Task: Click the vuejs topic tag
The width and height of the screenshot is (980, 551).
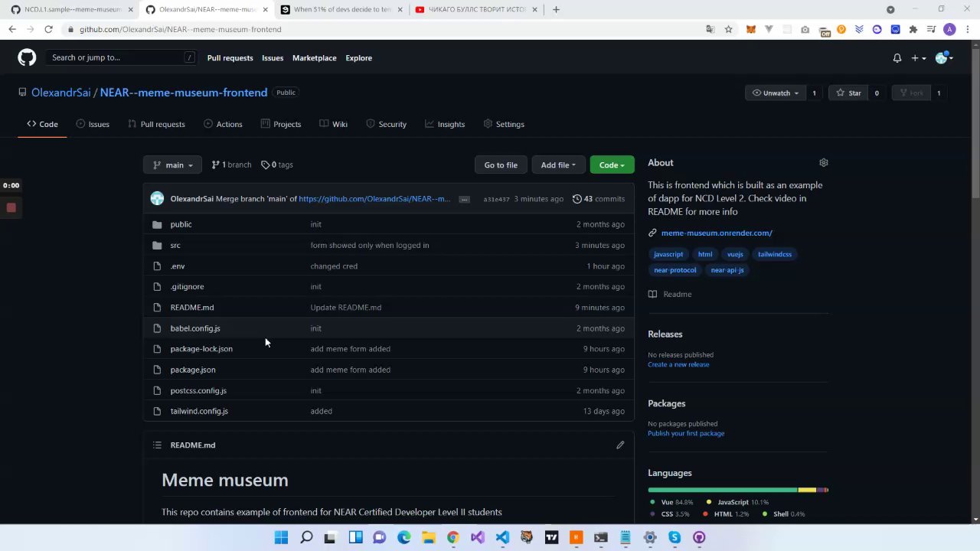Action: click(x=735, y=254)
